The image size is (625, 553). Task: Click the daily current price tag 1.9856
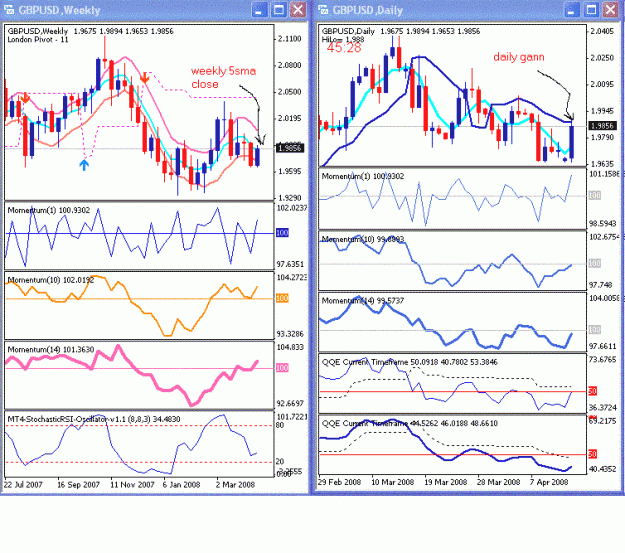pos(603,126)
